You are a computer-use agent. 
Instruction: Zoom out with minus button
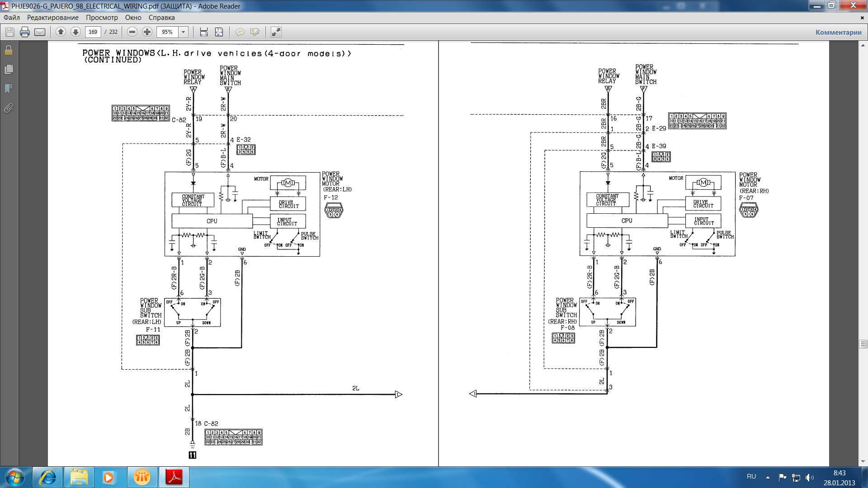132,32
